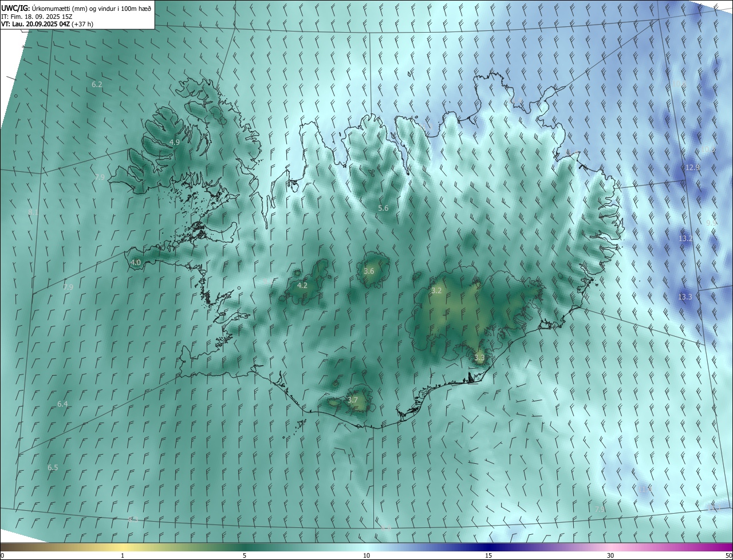
Task: Click the 0 tick on the color scale
Action: 2,556
